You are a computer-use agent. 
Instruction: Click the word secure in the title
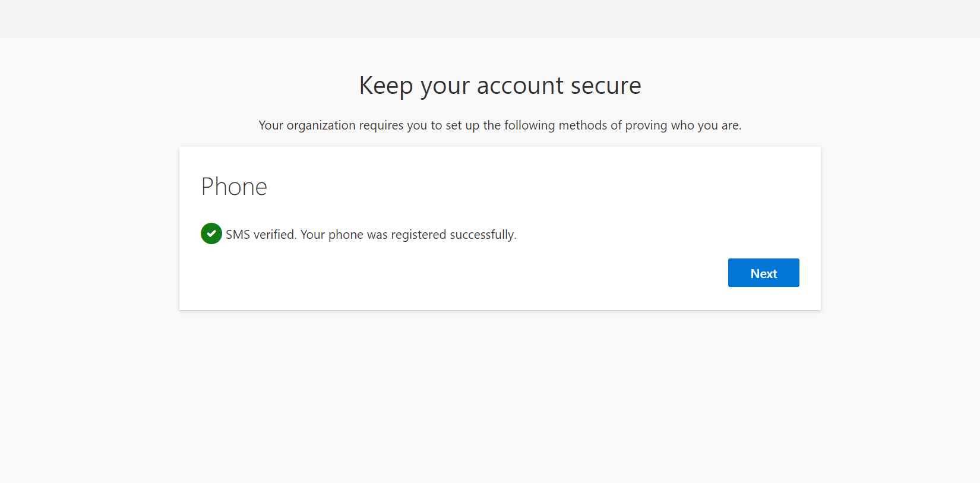click(605, 86)
